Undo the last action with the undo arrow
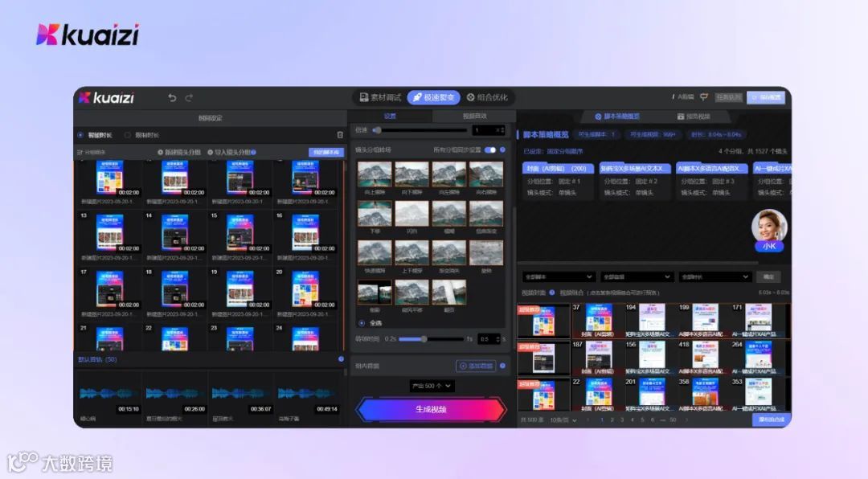 coord(172,98)
